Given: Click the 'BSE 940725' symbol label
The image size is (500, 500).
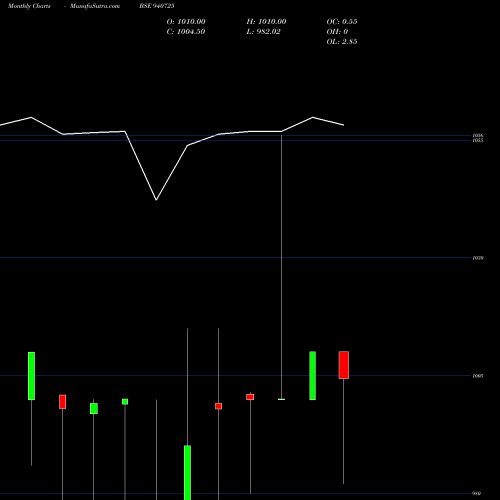Looking at the screenshot, I should click(x=157, y=6).
